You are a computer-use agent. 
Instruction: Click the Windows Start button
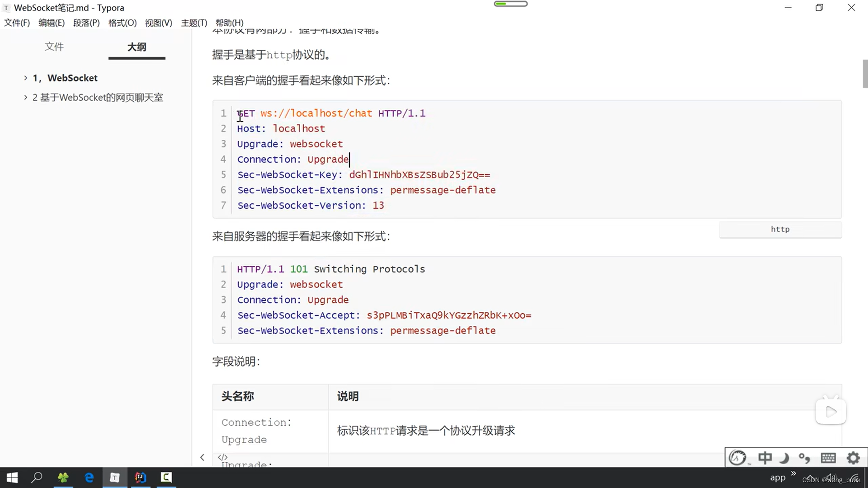tap(11, 478)
